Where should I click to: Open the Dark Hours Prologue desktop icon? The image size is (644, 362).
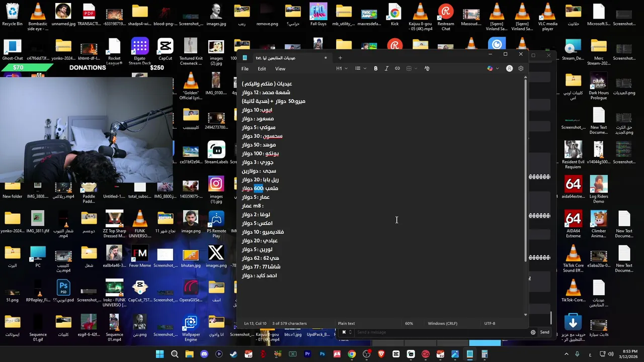tap(598, 86)
